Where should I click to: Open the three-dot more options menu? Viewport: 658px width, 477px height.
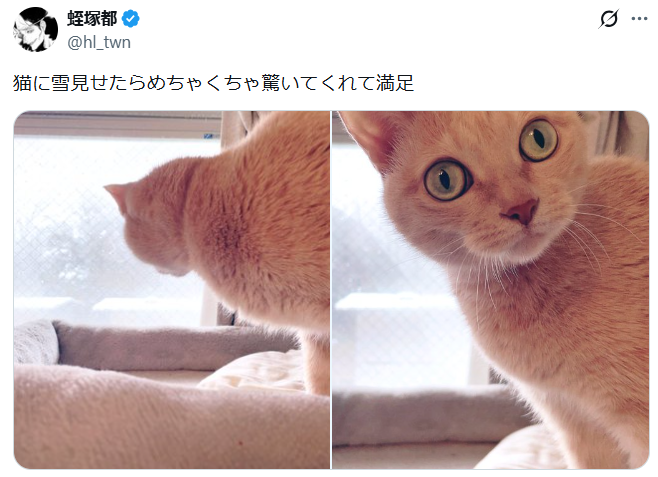click(x=639, y=19)
